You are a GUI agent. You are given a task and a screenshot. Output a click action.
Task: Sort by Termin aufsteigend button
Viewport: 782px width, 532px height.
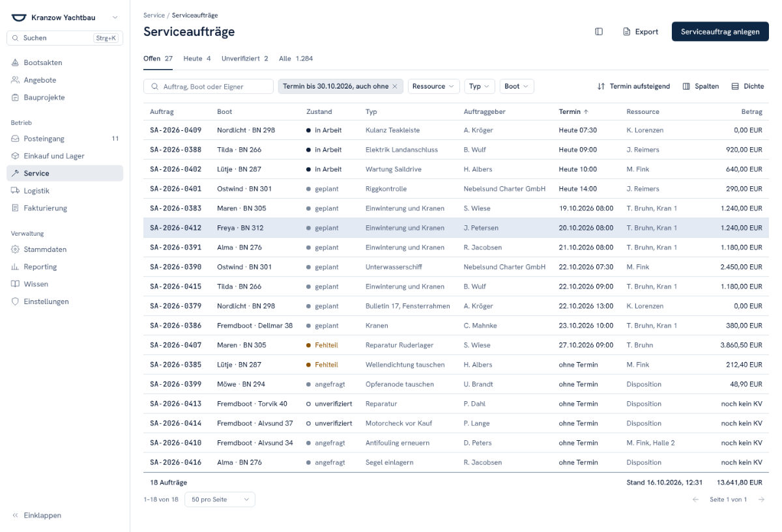click(x=633, y=87)
